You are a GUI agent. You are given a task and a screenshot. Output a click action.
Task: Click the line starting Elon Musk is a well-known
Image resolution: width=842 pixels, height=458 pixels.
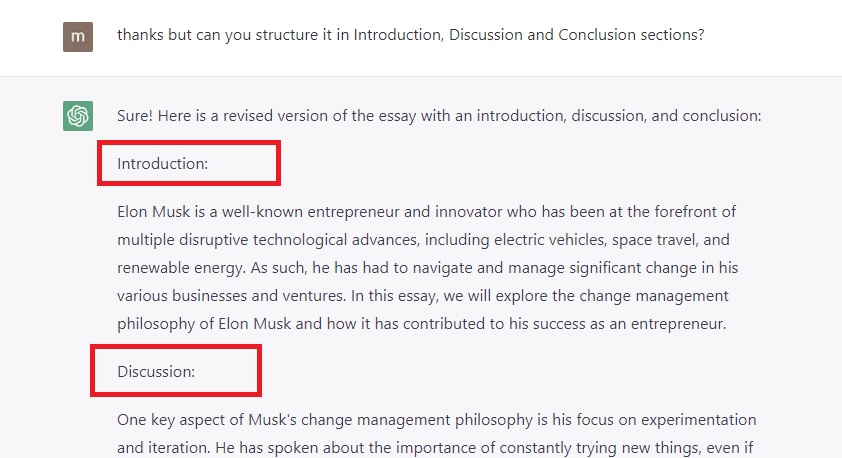(x=426, y=212)
